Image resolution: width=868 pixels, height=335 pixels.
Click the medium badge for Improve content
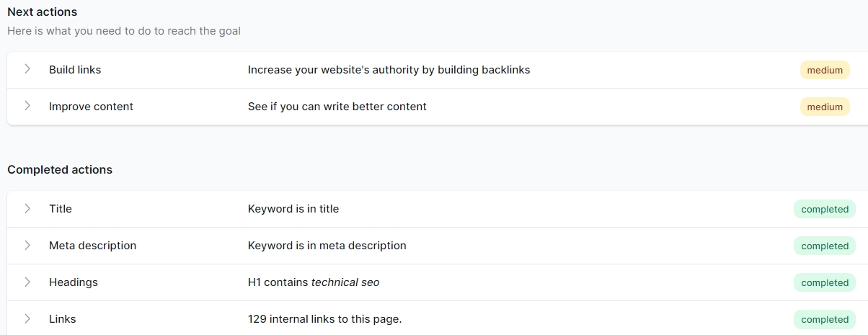point(825,107)
